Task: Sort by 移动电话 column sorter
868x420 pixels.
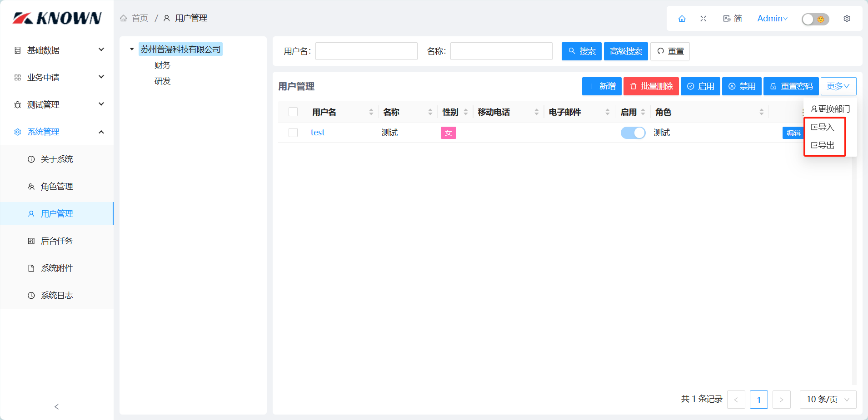Action: (537, 112)
